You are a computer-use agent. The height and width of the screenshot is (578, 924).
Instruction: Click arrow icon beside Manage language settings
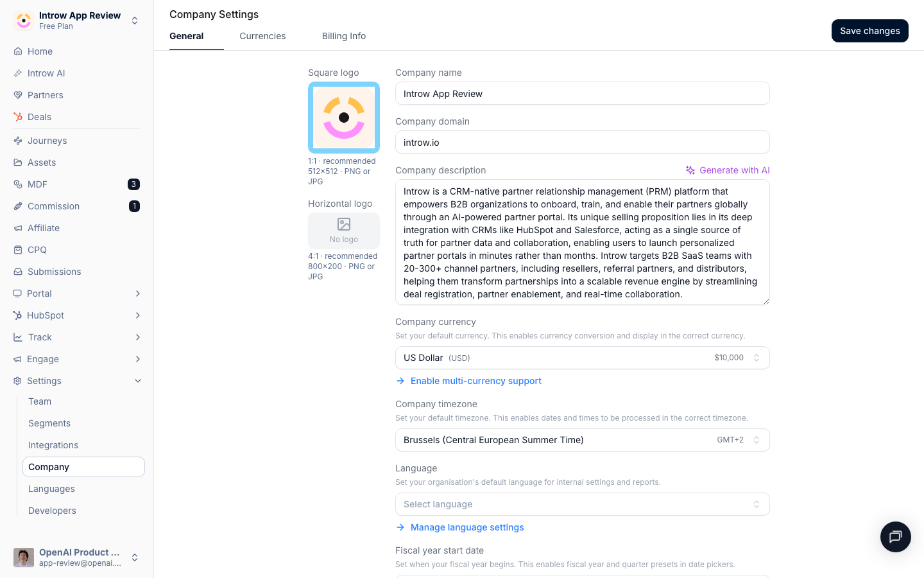pyautogui.click(x=400, y=527)
